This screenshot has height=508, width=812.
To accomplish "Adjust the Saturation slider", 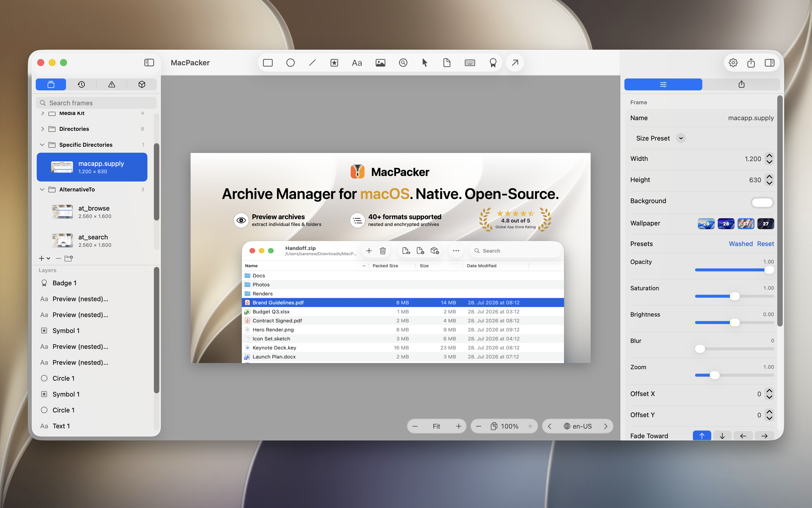I will (735, 296).
